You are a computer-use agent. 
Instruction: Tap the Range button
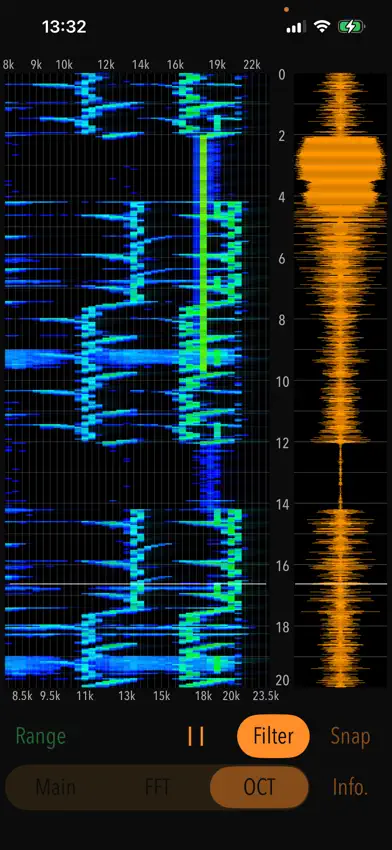pos(41,736)
